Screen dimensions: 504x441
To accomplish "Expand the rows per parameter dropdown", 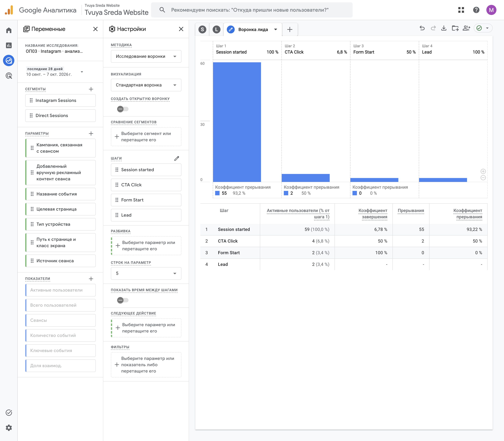I will coord(146,273).
